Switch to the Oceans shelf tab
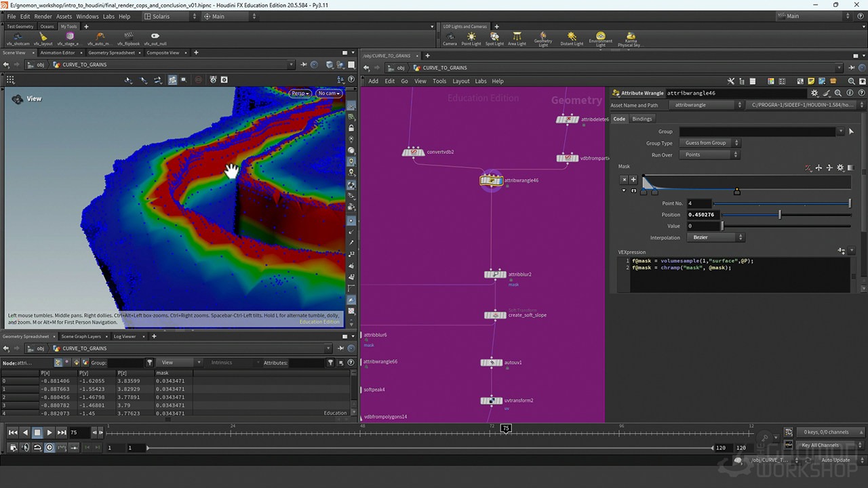The image size is (868, 488). 47,26
